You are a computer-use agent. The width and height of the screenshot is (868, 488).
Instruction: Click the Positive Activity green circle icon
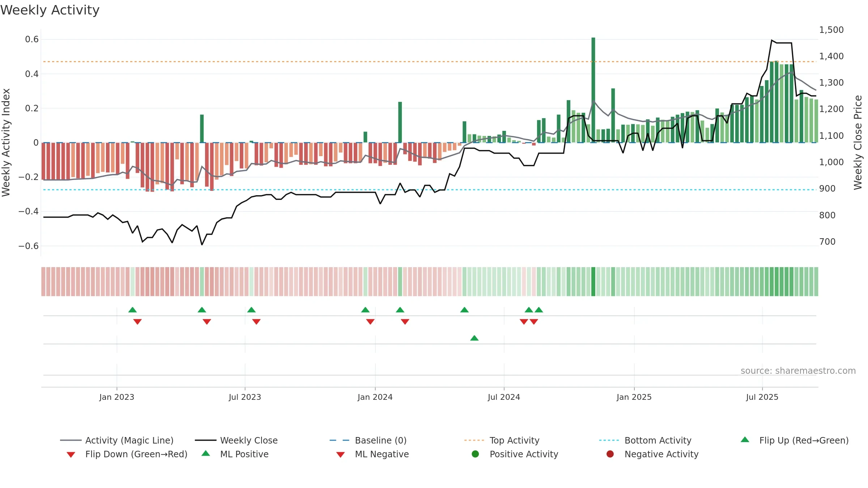[x=475, y=454]
